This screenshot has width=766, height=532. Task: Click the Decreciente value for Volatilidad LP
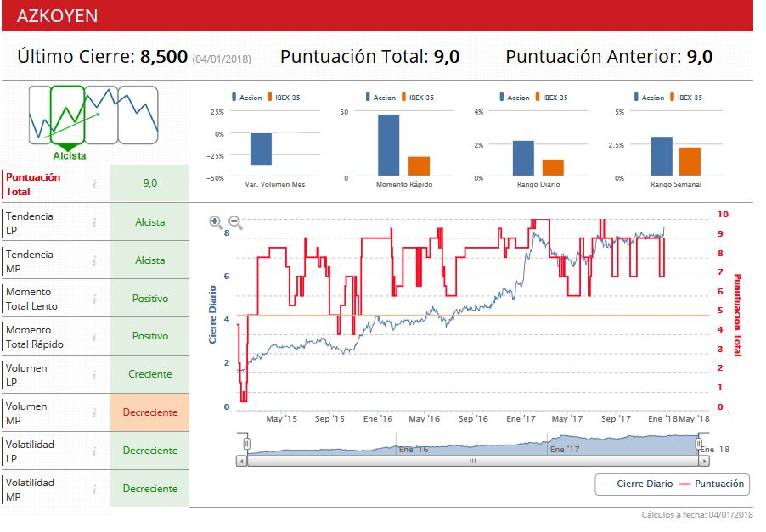150,450
